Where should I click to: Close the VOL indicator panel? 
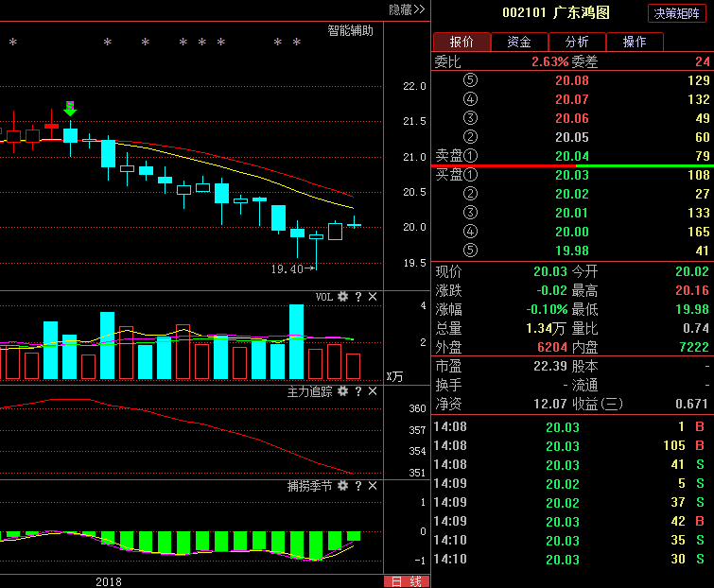373,297
